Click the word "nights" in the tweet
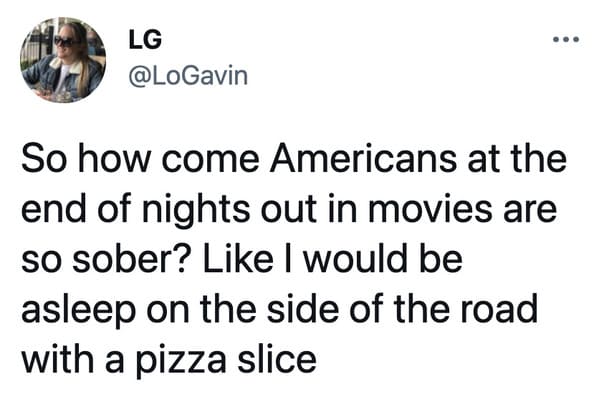This screenshot has width=599, height=397. (x=196, y=210)
